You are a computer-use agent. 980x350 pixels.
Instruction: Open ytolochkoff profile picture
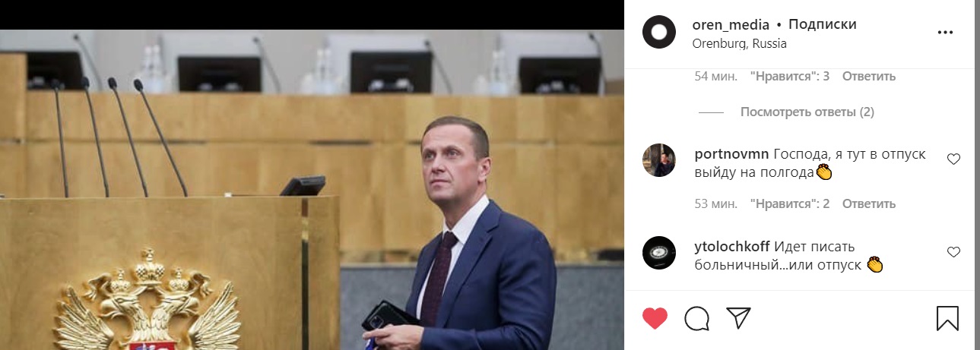click(659, 252)
